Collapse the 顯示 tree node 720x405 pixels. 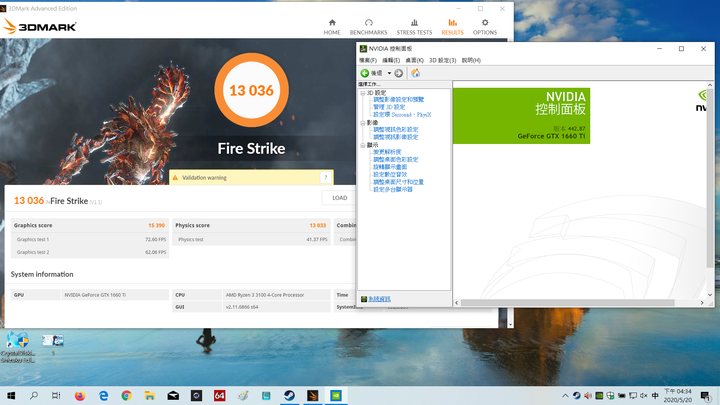click(363, 145)
